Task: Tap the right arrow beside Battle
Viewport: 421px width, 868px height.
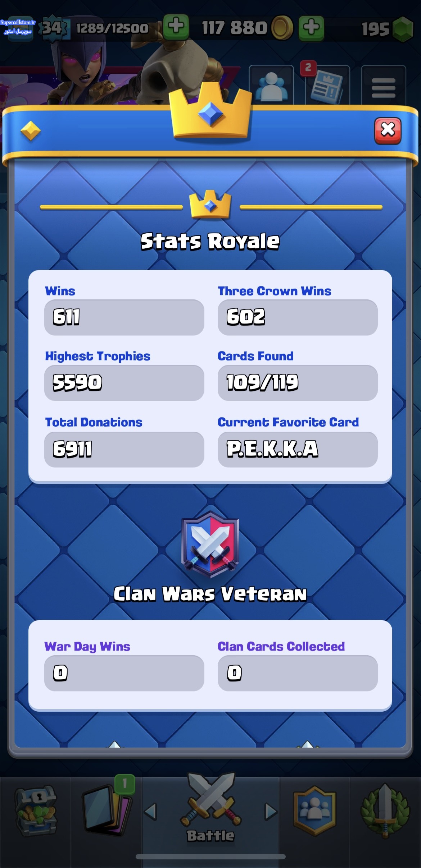Action: coord(271,811)
